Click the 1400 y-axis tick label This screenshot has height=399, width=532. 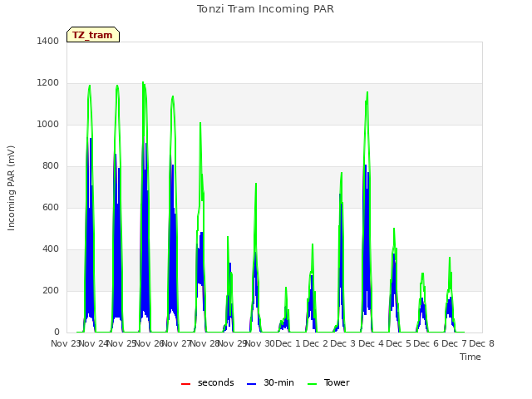(48, 41)
